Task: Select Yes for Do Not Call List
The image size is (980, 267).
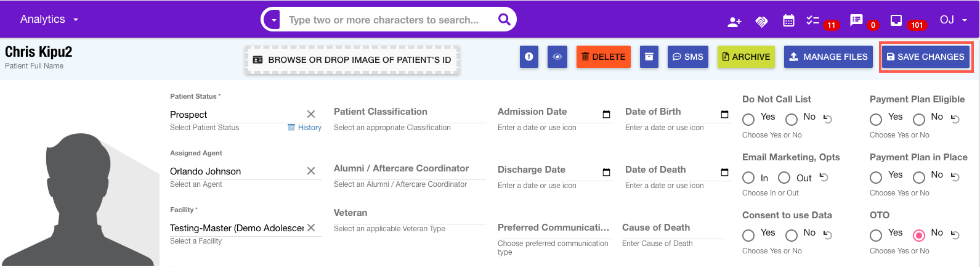Action: [x=748, y=120]
